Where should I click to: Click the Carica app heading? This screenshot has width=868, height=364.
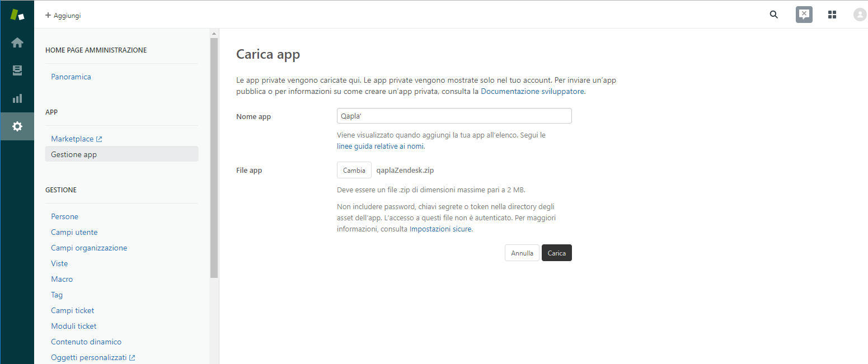click(268, 54)
